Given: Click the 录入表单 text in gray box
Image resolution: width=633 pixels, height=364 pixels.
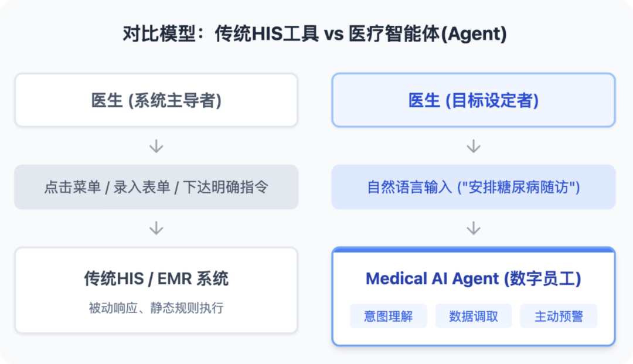Looking at the screenshot, I should click(x=146, y=188).
